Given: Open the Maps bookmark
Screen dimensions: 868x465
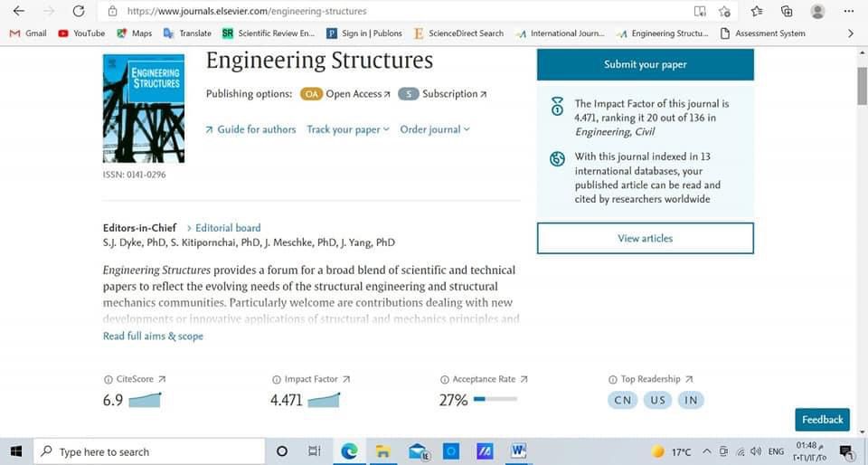Looking at the screenshot, I should coord(134,33).
